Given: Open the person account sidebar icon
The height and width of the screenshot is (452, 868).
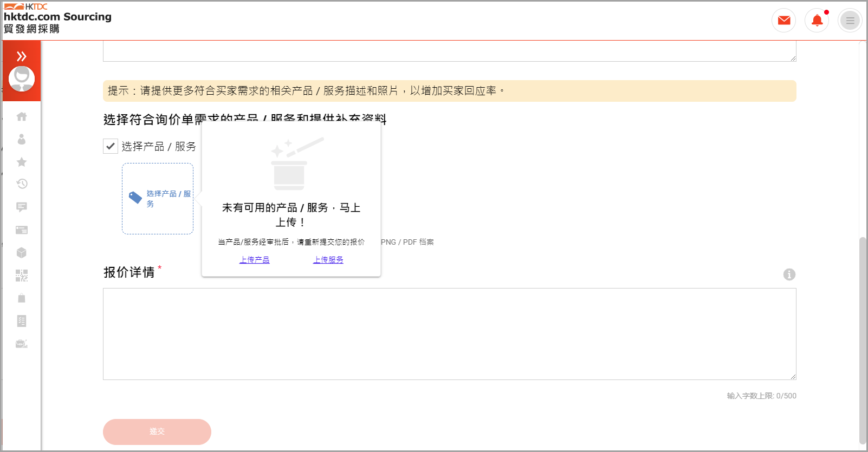Looking at the screenshot, I should [22, 139].
